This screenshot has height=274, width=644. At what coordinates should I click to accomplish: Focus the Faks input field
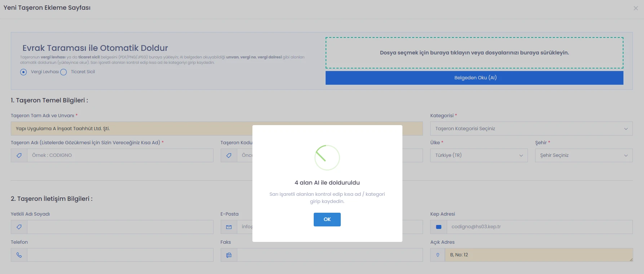[330, 255]
